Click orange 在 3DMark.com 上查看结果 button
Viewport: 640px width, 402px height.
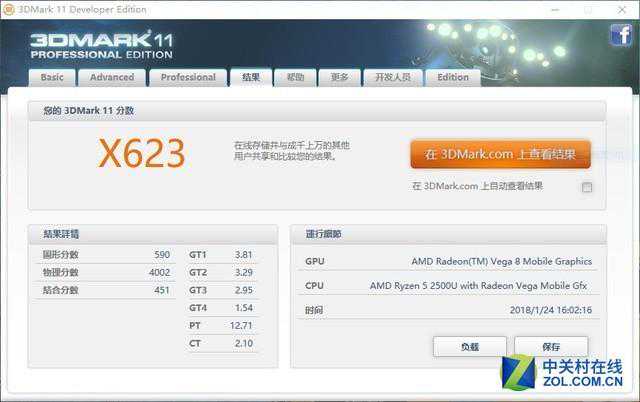tap(500, 154)
